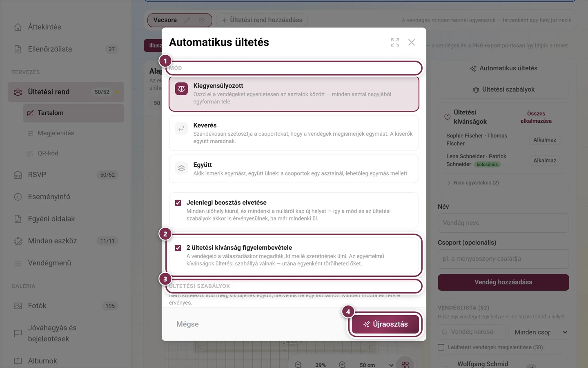Click the grid layout icon in bottom toolbar
Image resolution: width=588 pixels, height=368 pixels.
pyautogui.click(x=405, y=364)
